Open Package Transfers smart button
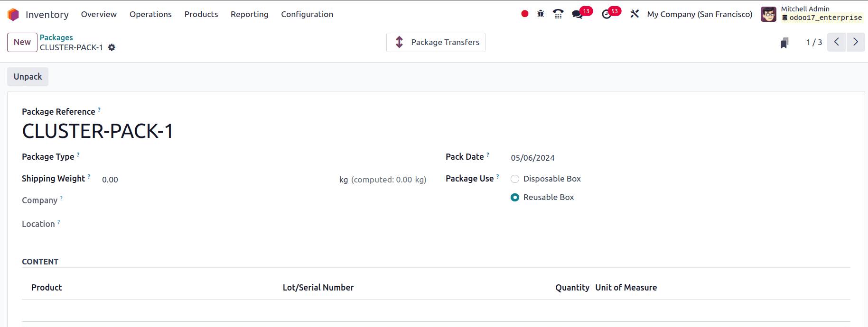Image resolution: width=868 pixels, height=327 pixels. click(x=436, y=42)
